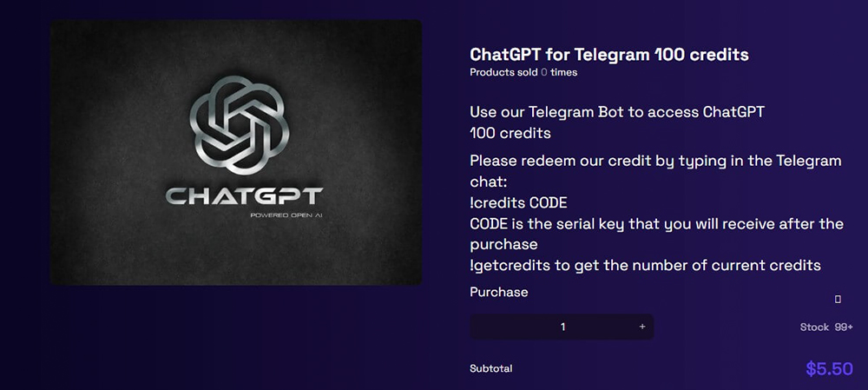Click the 'Stock 99+' indicator
Screen dimensions: 868x390
(826, 327)
